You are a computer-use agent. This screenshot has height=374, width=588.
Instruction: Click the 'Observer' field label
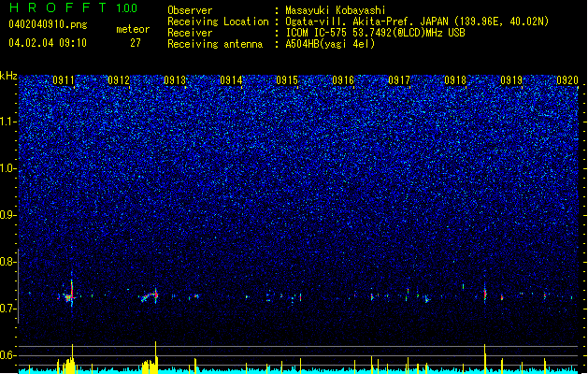(x=190, y=10)
